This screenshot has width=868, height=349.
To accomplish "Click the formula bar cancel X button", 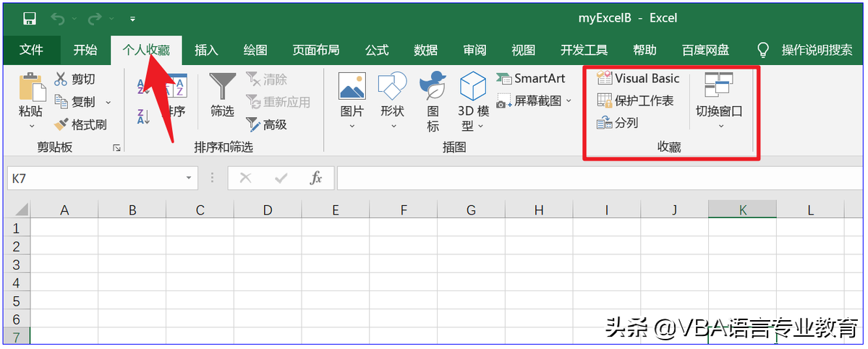I will point(246,178).
